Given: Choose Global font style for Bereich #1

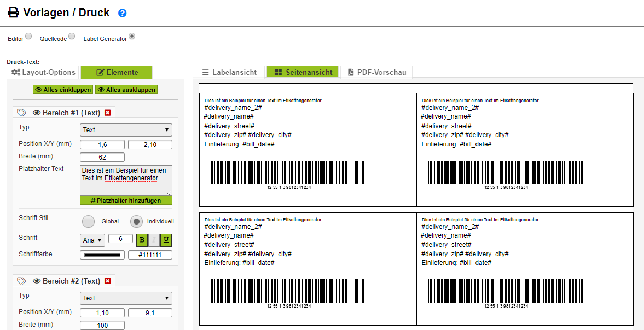Looking at the screenshot, I should 88,221.
